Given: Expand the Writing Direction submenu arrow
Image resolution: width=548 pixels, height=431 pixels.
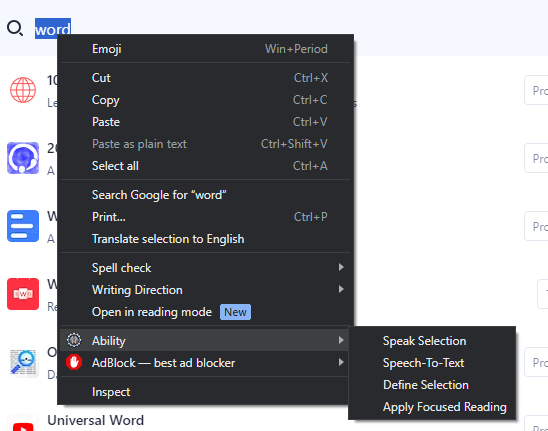Looking at the screenshot, I should (x=341, y=289).
